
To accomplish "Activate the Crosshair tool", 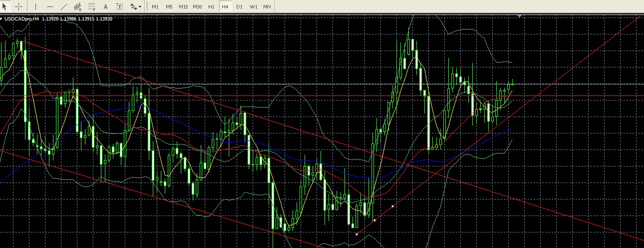I will 18,6.
